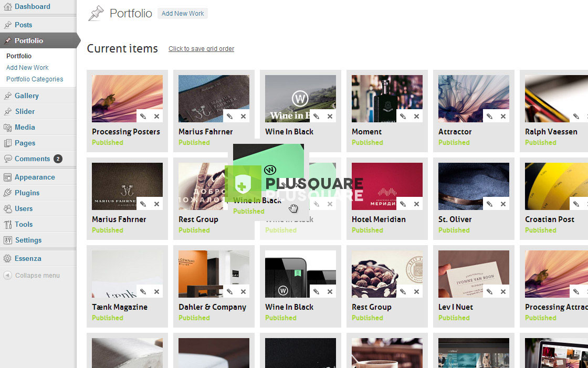Viewport: 588px width, 368px height.
Task: Remove the St. Oliver item
Action: (x=503, y=204)
